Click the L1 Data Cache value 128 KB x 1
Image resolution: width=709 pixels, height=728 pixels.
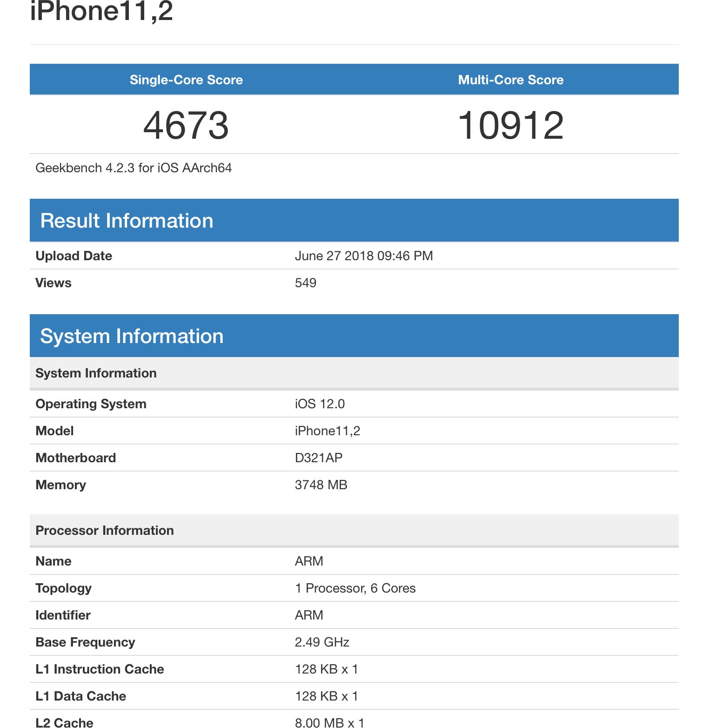(326, 696)
